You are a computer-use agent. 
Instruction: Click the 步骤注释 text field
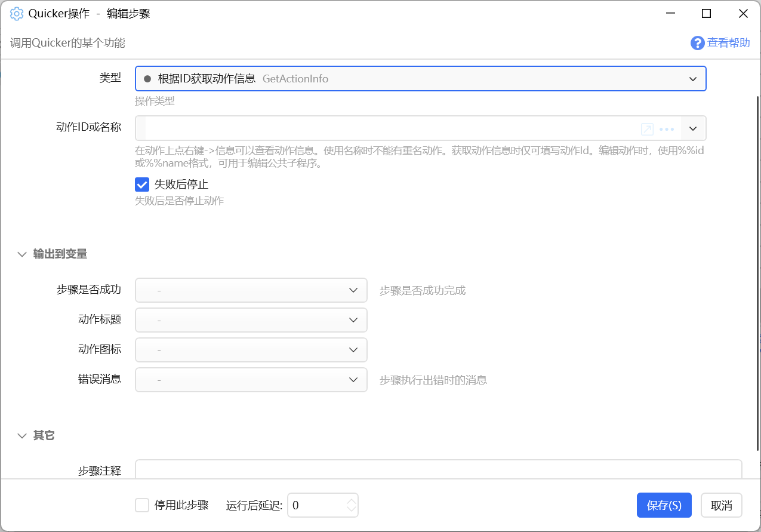[439, 469]
